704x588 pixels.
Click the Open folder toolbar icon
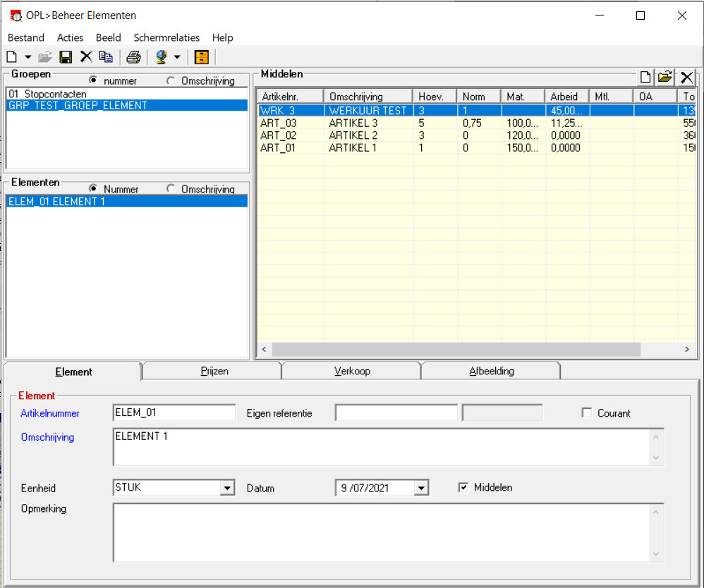point(45,57)
